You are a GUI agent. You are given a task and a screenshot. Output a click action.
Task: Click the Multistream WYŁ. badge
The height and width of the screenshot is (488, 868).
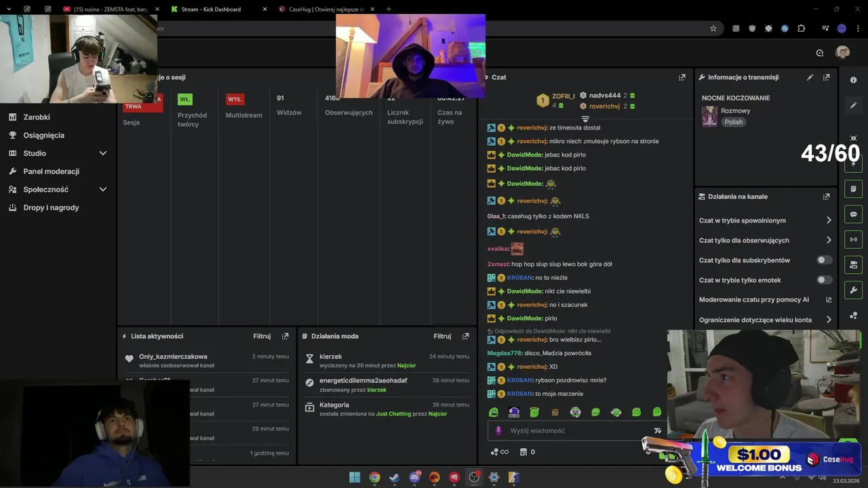point(235,100)
